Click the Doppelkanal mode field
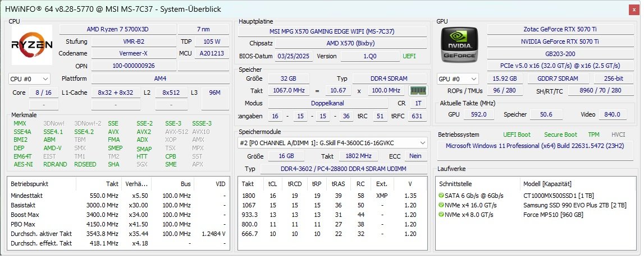The image size is (644, 264). [x=328, y=103]
